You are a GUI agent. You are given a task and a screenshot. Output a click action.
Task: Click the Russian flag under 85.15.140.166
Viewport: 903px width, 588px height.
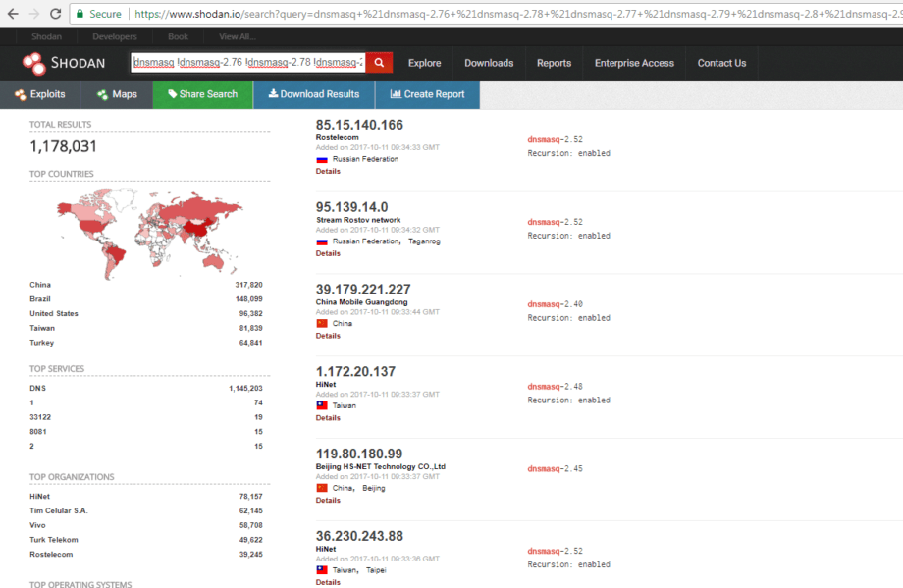click(x=321, y=159)
